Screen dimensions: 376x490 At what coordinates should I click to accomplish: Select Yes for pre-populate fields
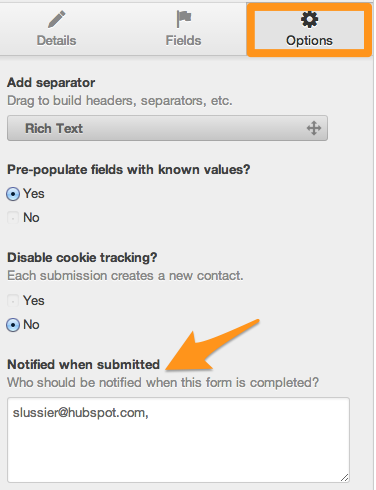(x=13, y=194)
